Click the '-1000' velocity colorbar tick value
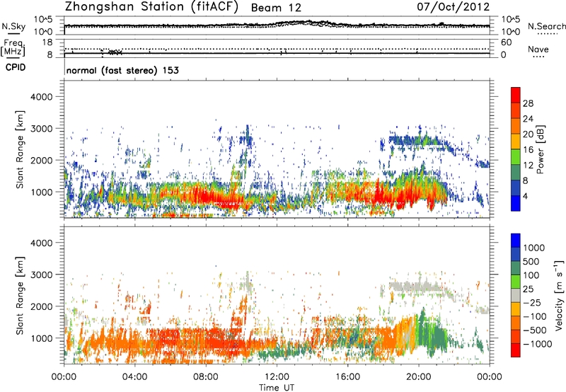Image resolution: width=566 pixels, height=392 pixels. coord(538,344)
